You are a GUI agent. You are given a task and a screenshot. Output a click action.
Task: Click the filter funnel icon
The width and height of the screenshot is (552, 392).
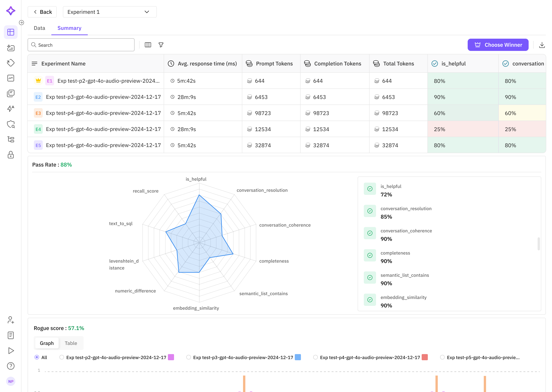[161, 45]
